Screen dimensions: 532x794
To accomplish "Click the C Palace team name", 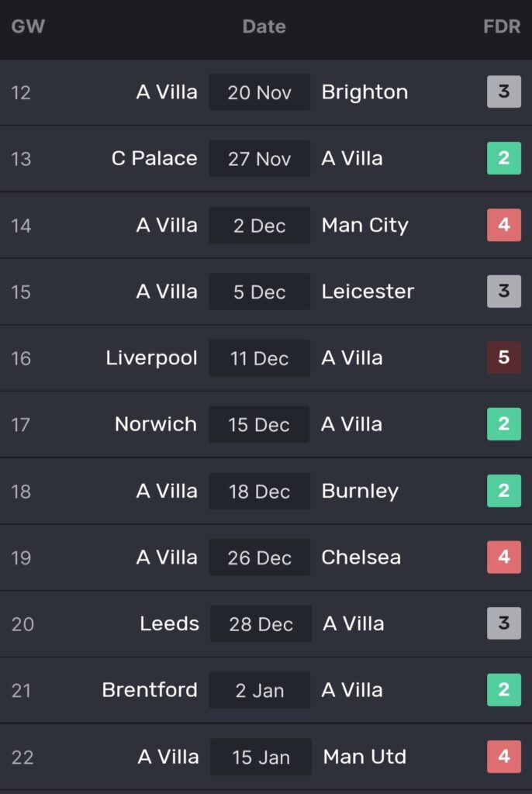I will pyautogui.click(x=154, y=158).
